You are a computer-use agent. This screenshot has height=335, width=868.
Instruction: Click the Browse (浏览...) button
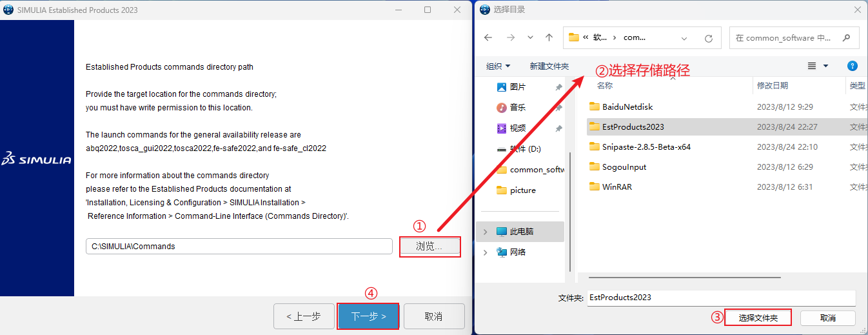430,247
